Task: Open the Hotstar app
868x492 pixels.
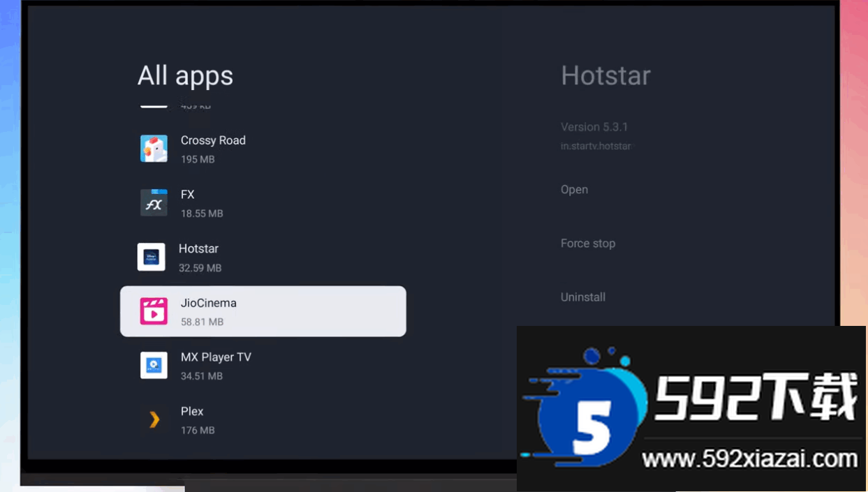Action: point(574,189)
